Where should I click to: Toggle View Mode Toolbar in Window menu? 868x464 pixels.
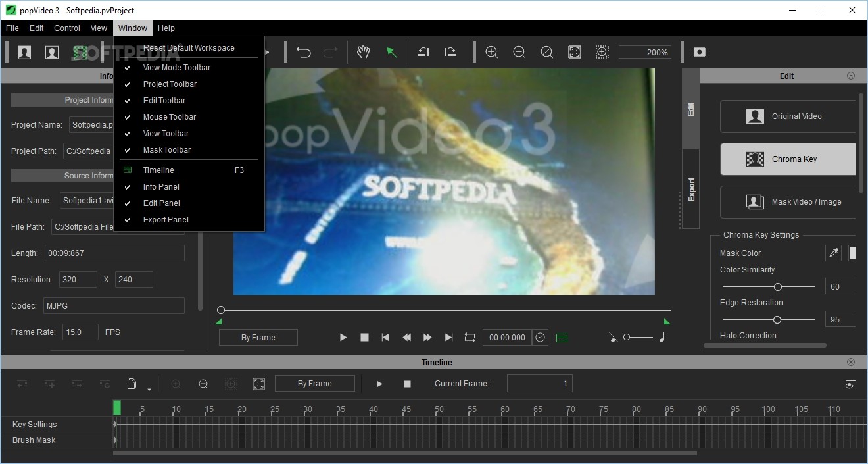click(x=189, y=68)
